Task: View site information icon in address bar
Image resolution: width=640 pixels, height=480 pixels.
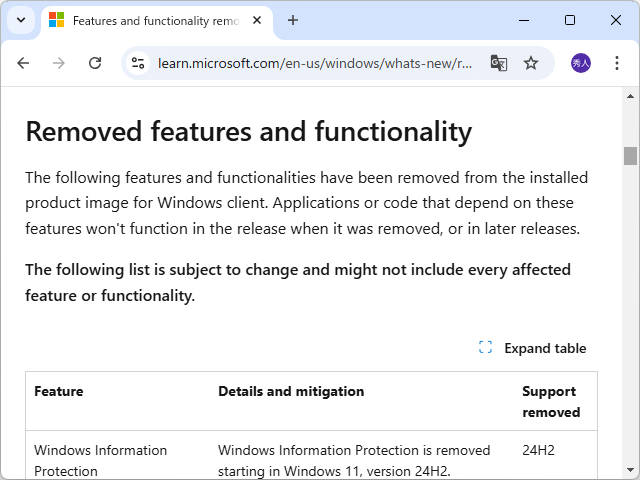Action: pyautogui.click(x=138, y=63)
